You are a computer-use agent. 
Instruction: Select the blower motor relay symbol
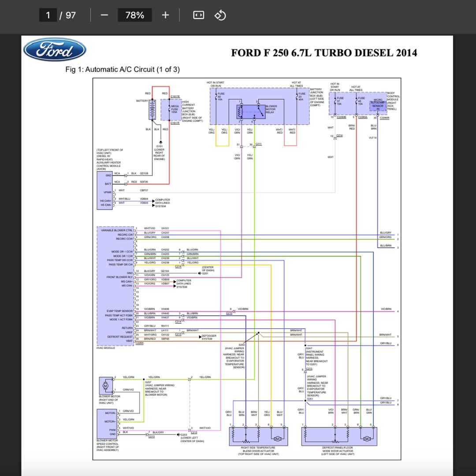tap(251, 110)
